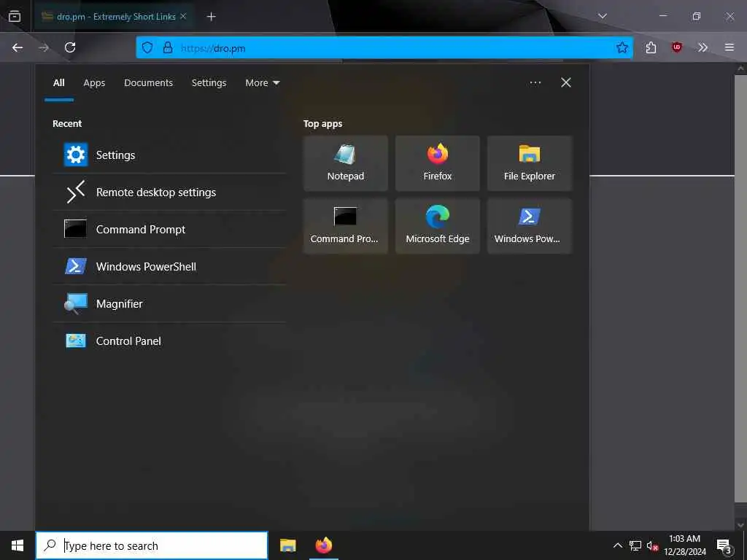Switch to Firefox via taskbar icon
747x560 pixels.
323,545
